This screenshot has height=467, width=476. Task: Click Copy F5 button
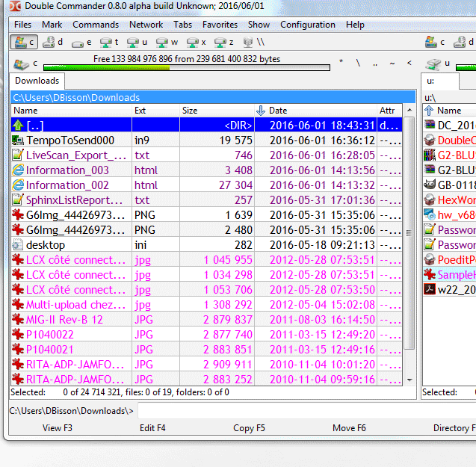pyautogui.click(x=249, y=428)
